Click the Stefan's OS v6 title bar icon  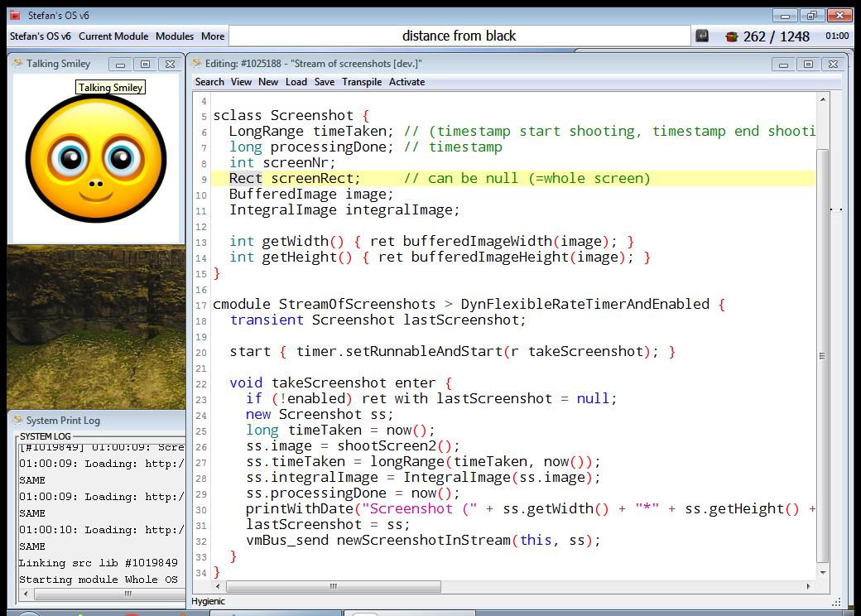(14, 16)
